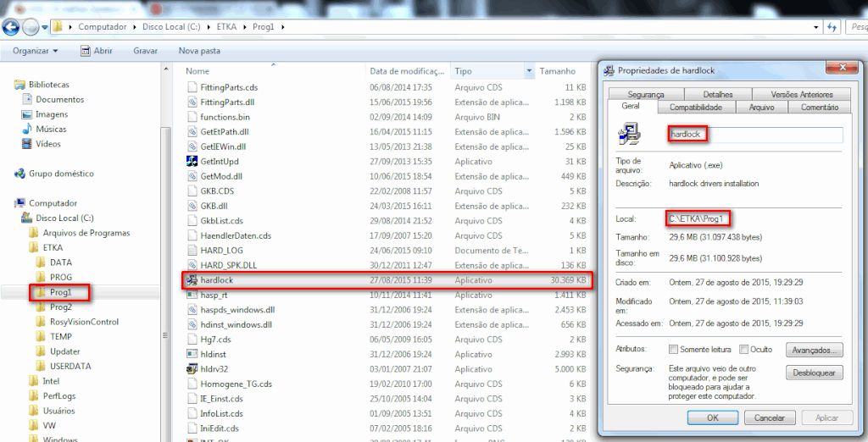
Task: Select hasp_rt application icon
Action: 192,295
